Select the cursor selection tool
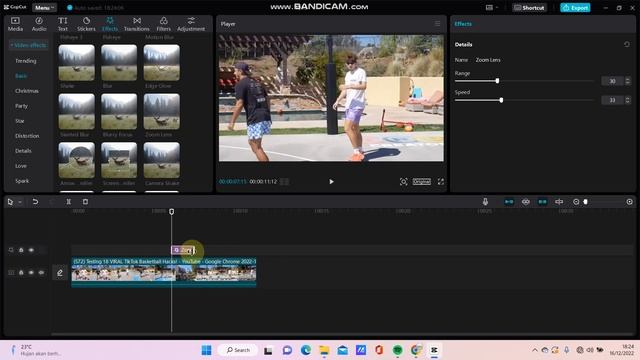The height and width of the screenshot is (360, 640). (x=10, y=202)
